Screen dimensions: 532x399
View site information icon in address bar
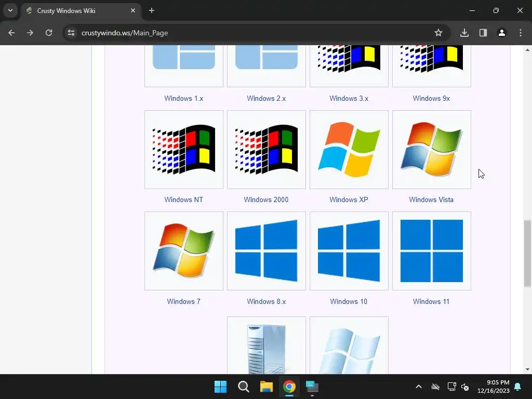(x=71, y=33)
